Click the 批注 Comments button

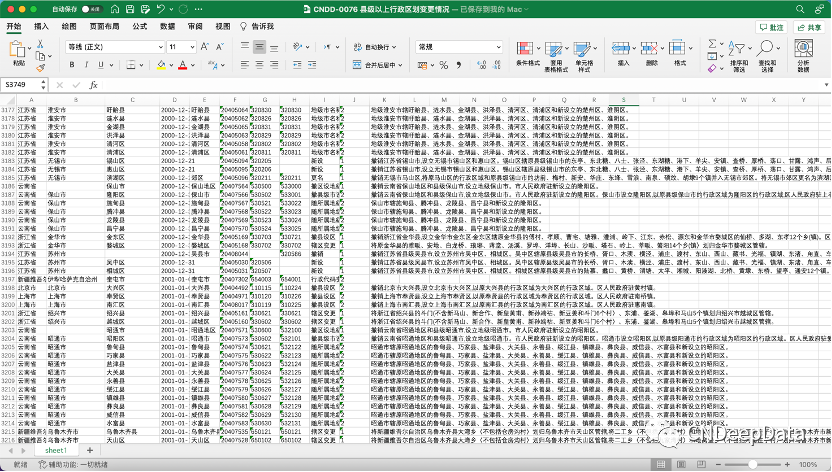click(x=771, y=27)
